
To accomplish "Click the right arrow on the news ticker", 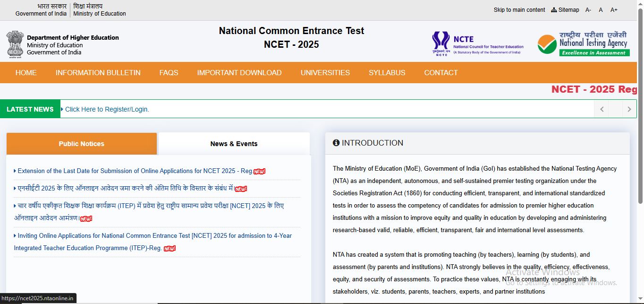I will click(x=629, y=109).
